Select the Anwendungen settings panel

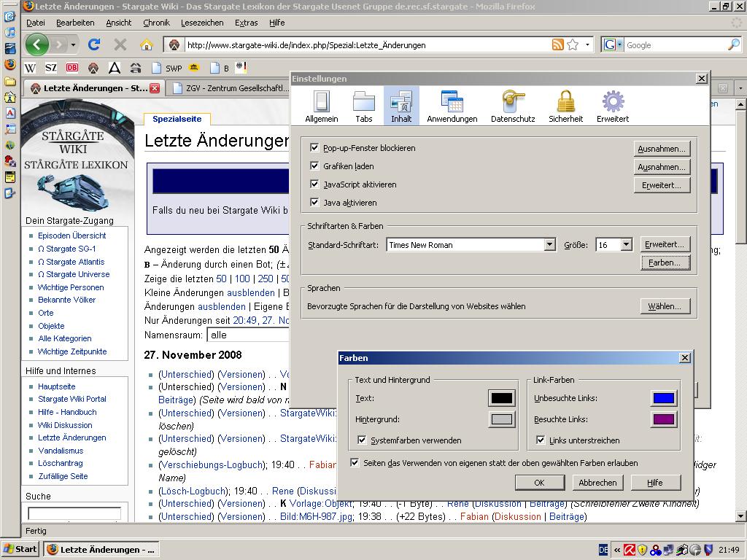click(x=452, y=106)
